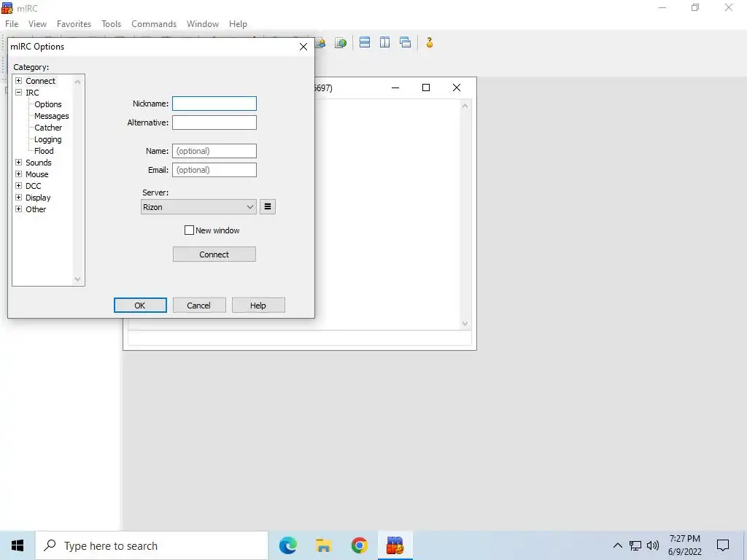Viewport: 747px width, 560px height.
Task: Select the Sounds tree label
Action: pos(38,163)
